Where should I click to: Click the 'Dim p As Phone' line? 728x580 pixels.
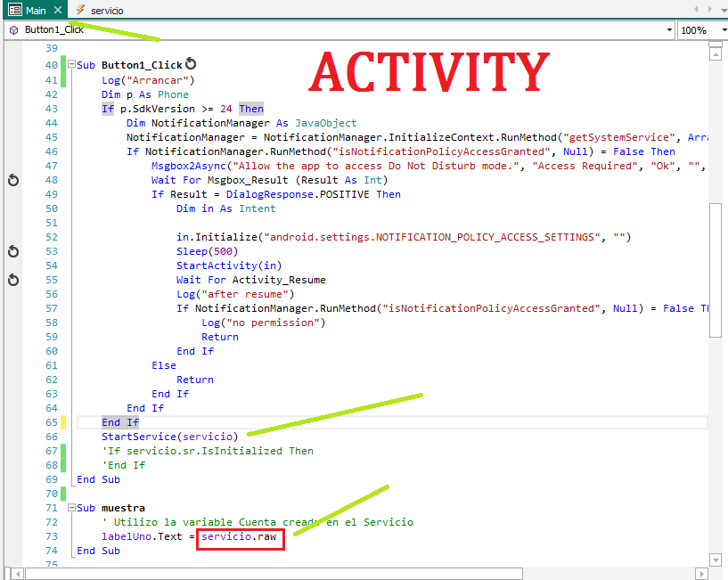point(145,94)
